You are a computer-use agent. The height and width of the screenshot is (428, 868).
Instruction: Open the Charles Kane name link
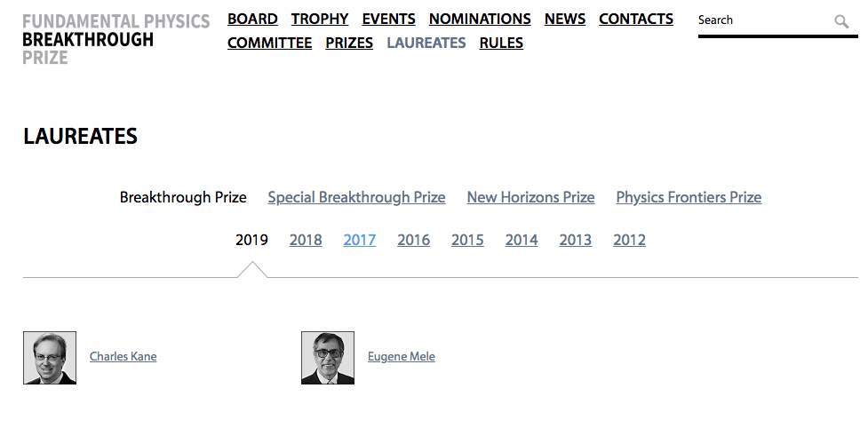click(123, 357)
